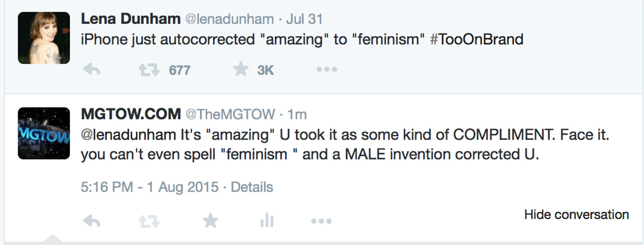Favorite the MGTOW.COM reply tweet
This screenshot has height=245, width=644.
coord(210,220)
